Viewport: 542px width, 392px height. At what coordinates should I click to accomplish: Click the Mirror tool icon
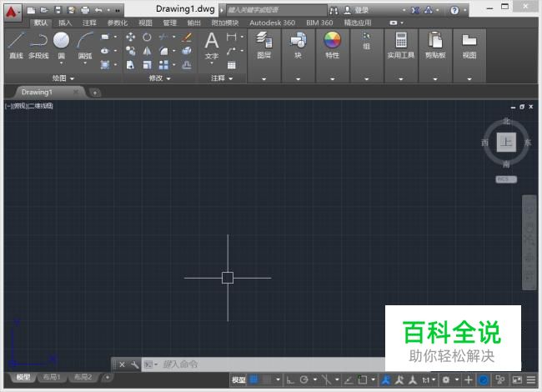tap(147, 51)
